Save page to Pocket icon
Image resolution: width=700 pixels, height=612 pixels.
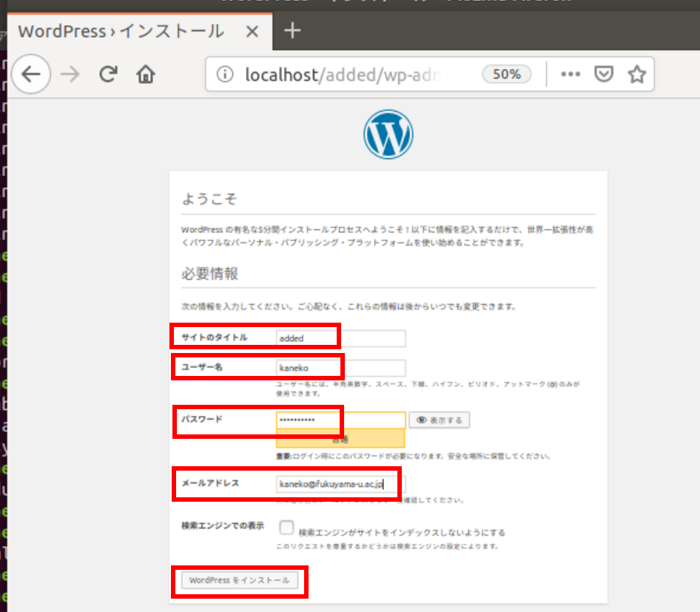pyautogui.click(x=604, y=74)
